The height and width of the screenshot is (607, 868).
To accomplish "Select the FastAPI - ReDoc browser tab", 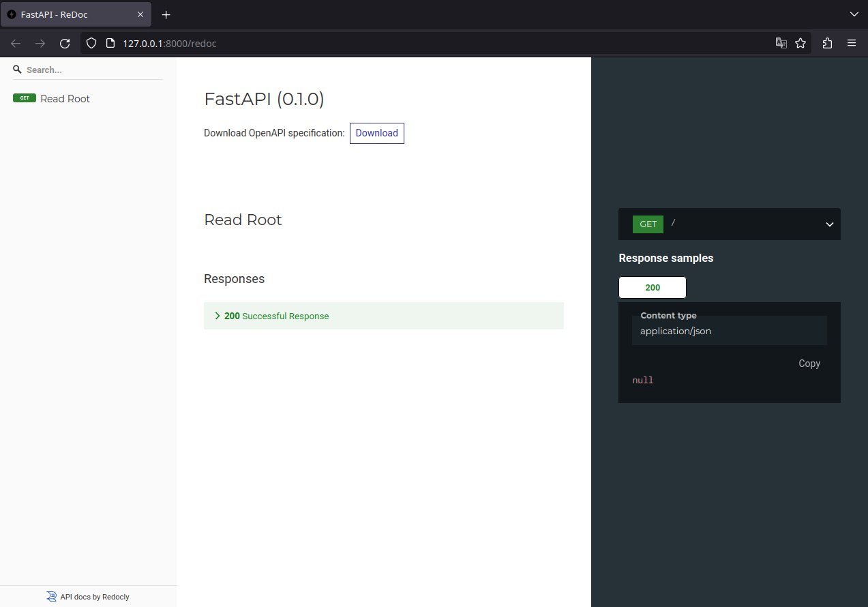I will pyautogui.click(x=68, y=14).
